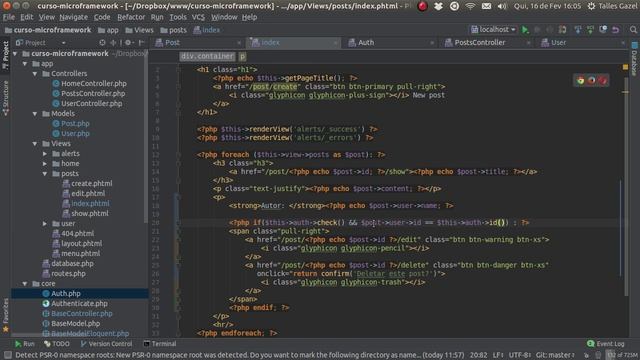Click collapse all icon in Project panel
The width and height of the screenshot is (640, 360).
[x=113, y=42]
